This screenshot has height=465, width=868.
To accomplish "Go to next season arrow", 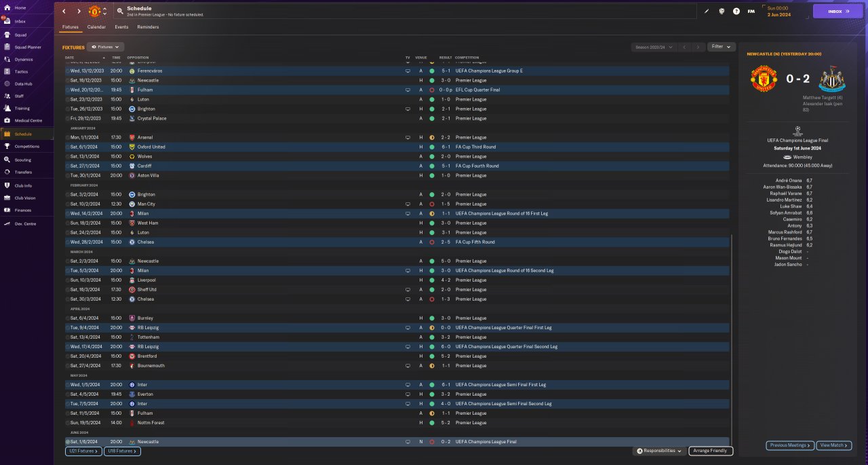I will point(698,47).
